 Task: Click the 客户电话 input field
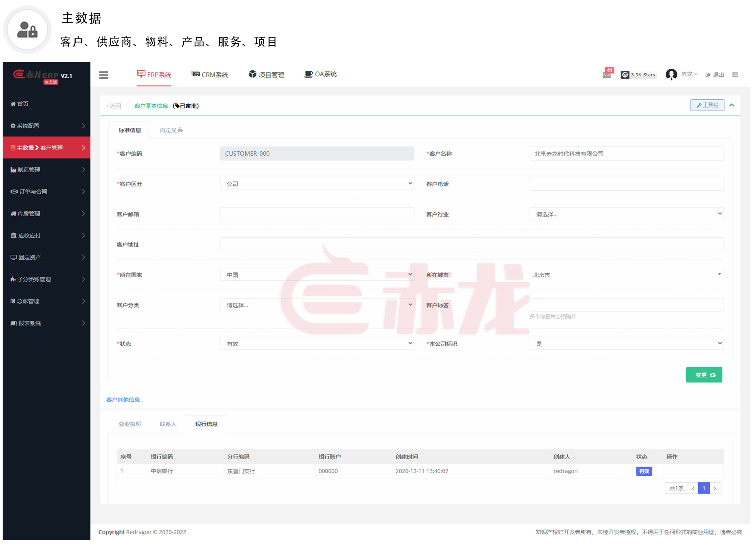[x=626, y=184]
